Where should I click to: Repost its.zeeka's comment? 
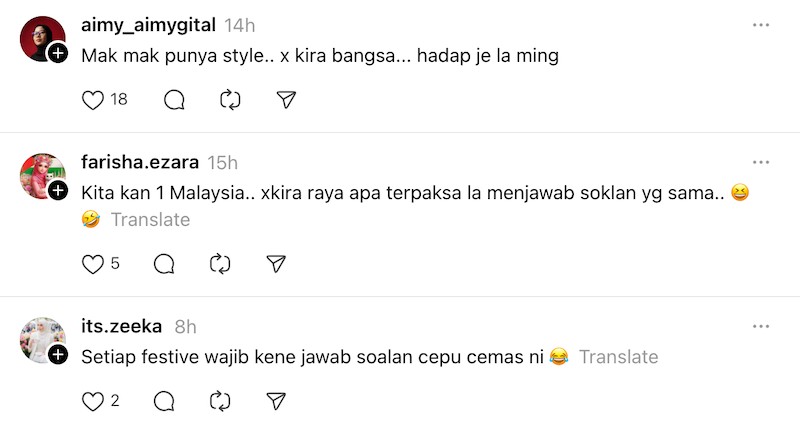click(x=221, y=401)
